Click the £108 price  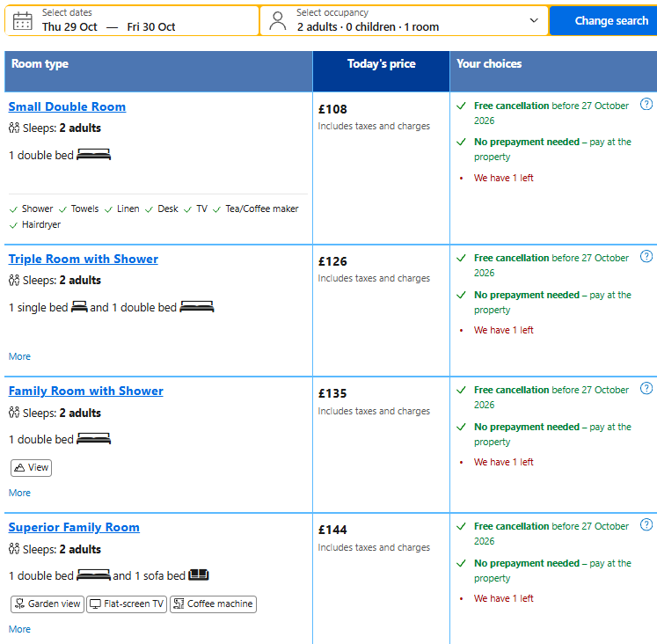click(332, 109)
